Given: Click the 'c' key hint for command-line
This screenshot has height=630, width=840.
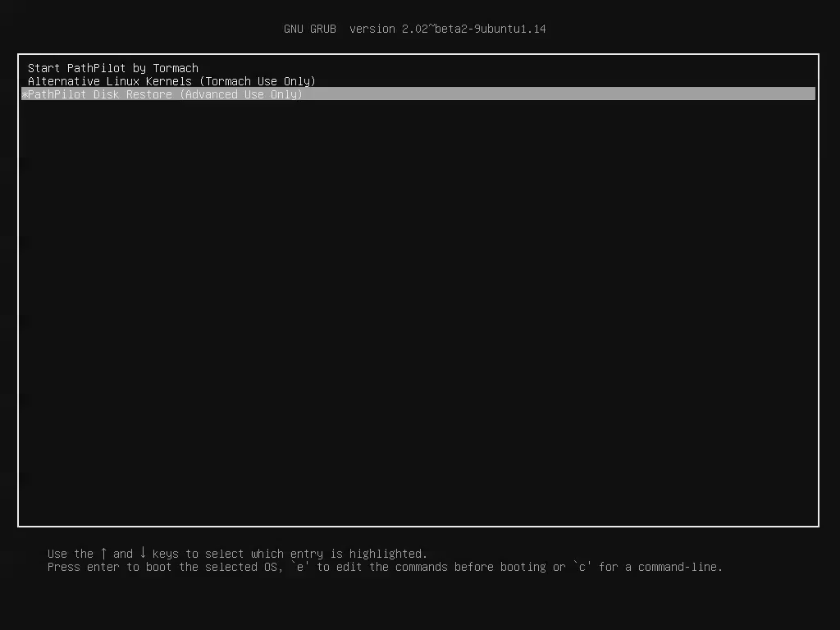Looking at the screenshot, I should (582, 567).
